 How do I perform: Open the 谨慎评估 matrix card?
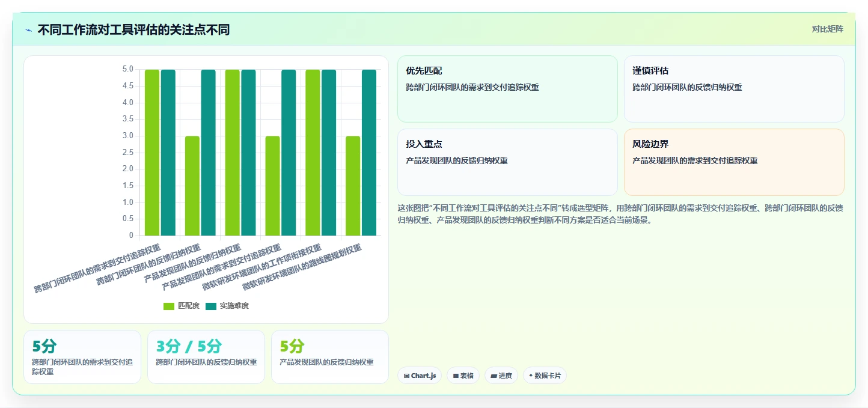[734, 89]
